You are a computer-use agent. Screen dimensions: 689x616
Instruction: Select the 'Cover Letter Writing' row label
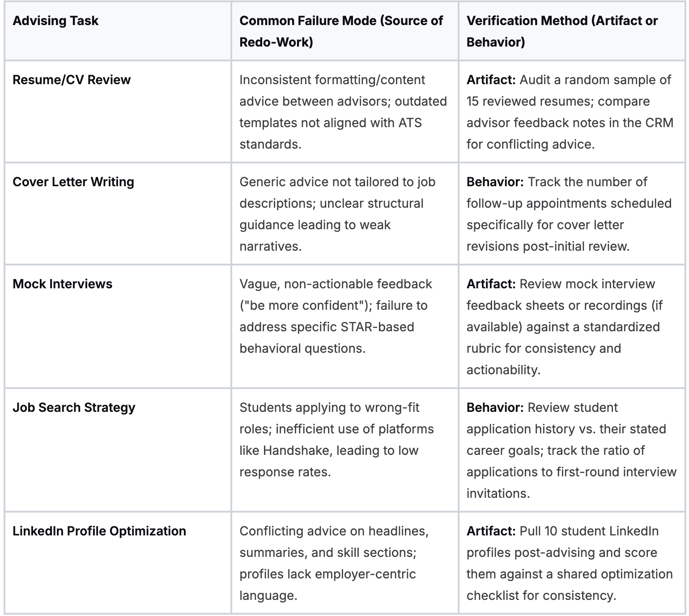coord(73,182)
